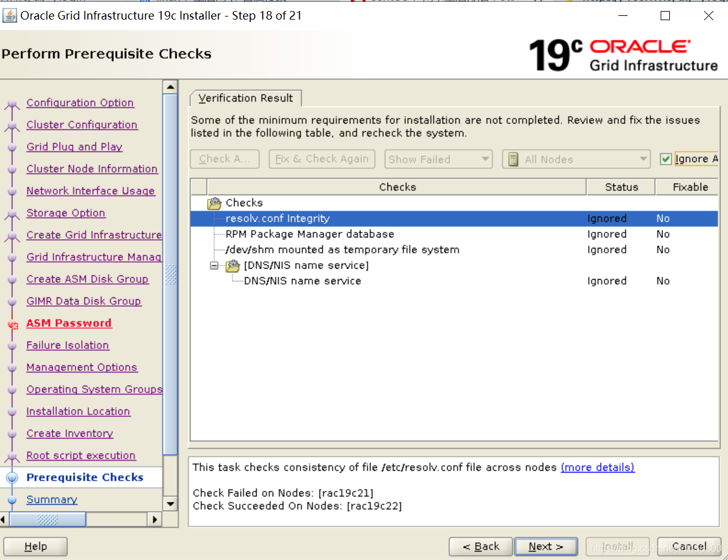Click the sidebar scroll down arrow
Screen dimensions: 728x560
pos(170,504)
